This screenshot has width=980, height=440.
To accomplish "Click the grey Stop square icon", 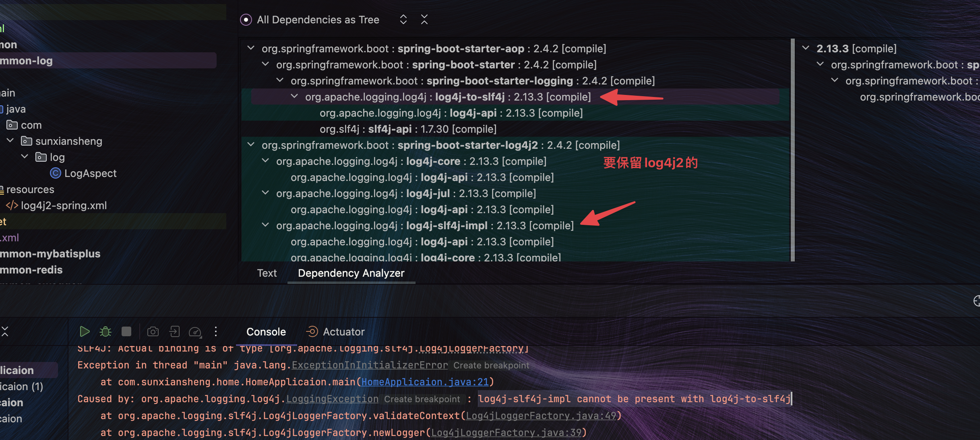I will (x=126, y=331).
